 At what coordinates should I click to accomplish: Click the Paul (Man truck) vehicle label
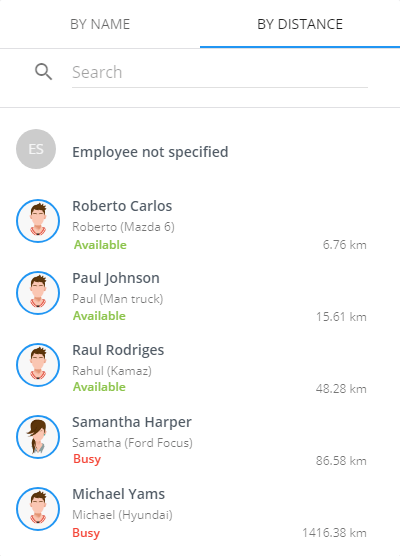[x=118, y=299]
